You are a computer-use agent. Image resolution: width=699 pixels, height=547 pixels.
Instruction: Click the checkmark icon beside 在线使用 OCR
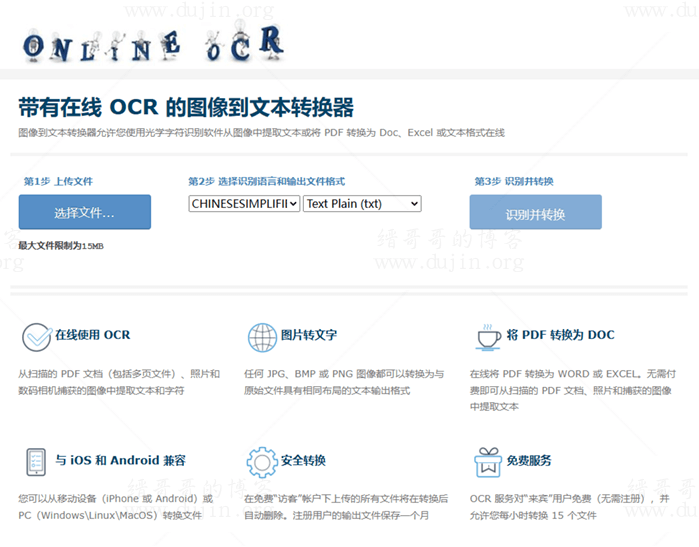coord(37,337)
